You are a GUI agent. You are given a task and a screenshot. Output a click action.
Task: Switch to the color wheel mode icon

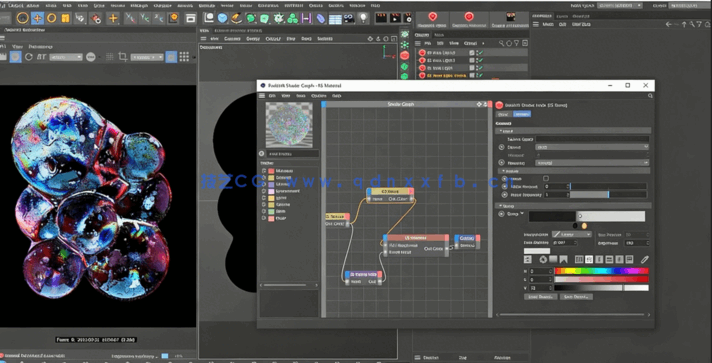(x=543, y=259)
